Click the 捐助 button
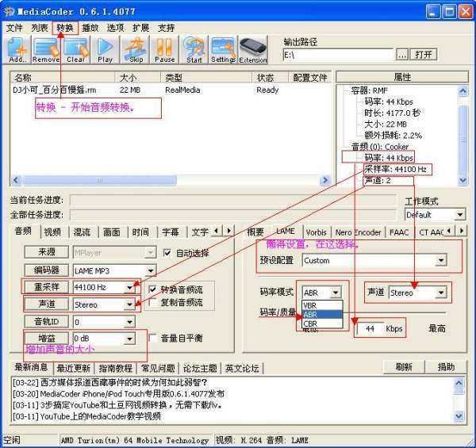The image size is (476, 448). (446, 367)
